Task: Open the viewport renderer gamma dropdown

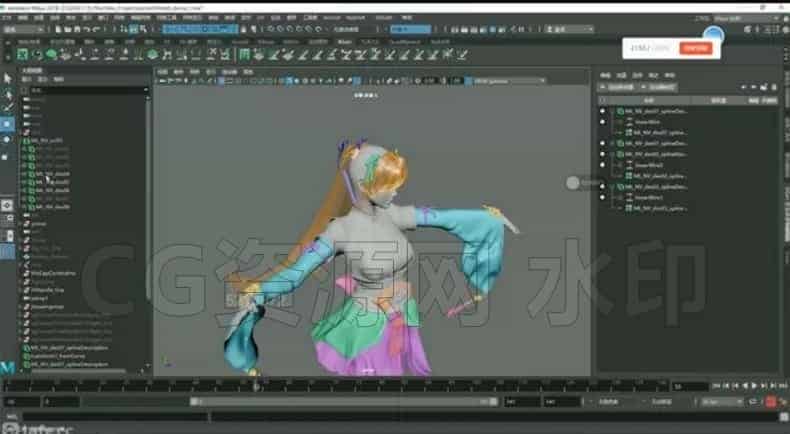Action: (x=507, y=81)
